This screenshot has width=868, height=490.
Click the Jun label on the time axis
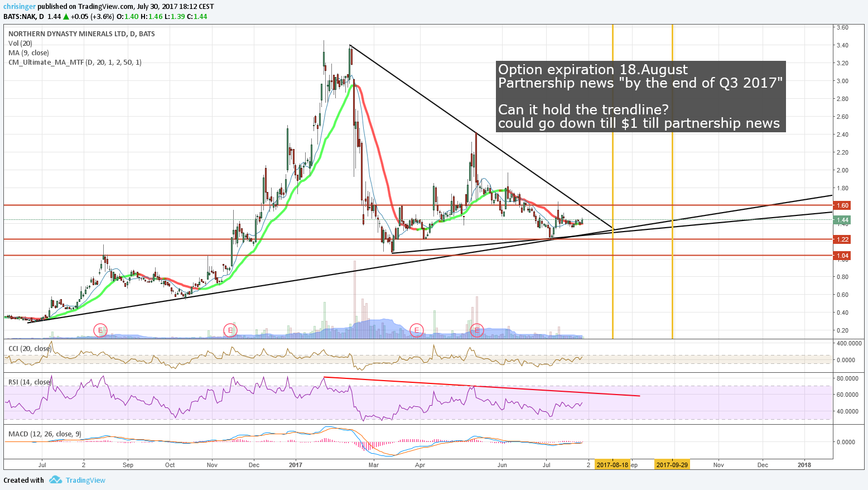pyautogui.click(x=503, y=465)
